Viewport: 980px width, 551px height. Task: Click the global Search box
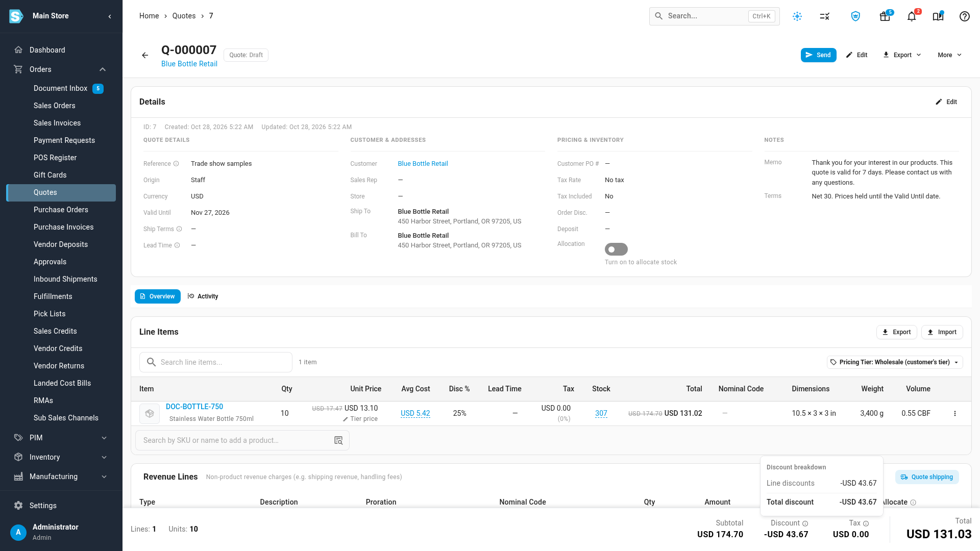point(714,16)
